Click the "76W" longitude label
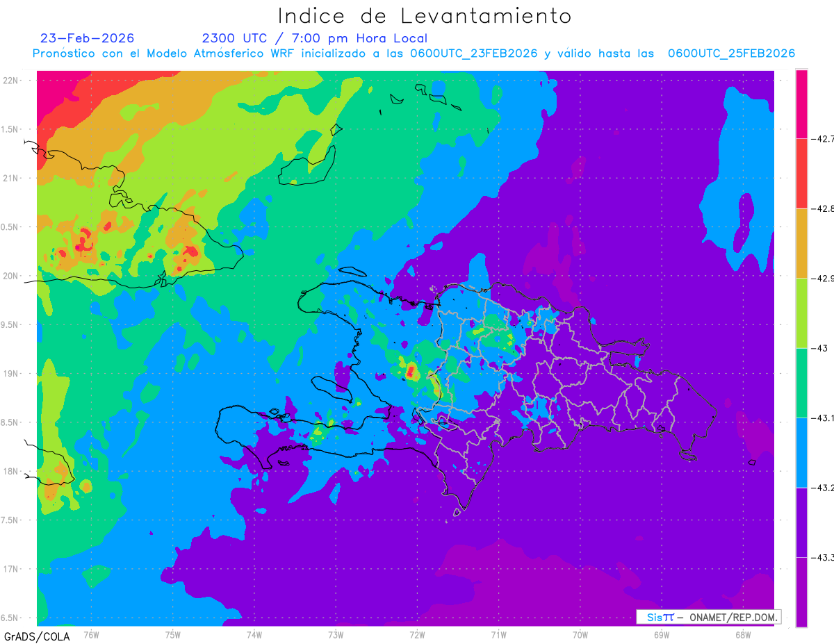Image resolution: width=834 pixels, height=644 pixels. [x=91, y=634]
